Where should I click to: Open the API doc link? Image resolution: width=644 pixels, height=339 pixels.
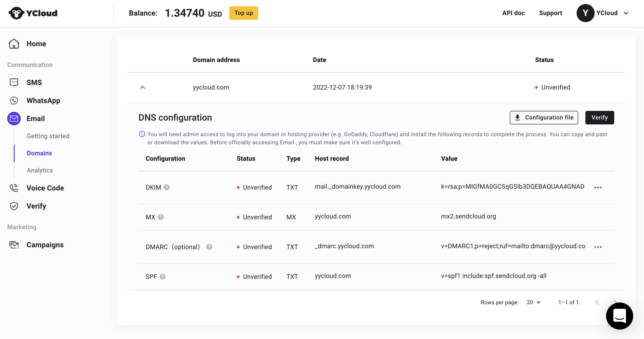513,13
